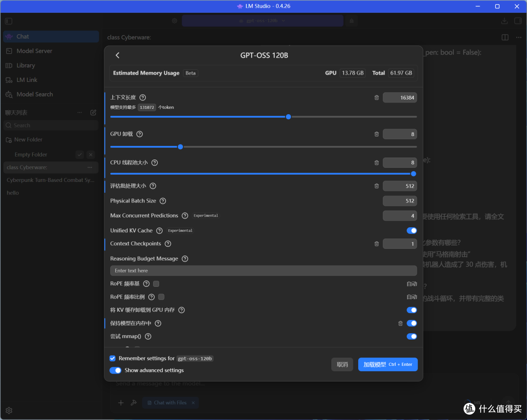
Task: Reset Context Checkpoints with its trash icon
Action: [376, 244]
